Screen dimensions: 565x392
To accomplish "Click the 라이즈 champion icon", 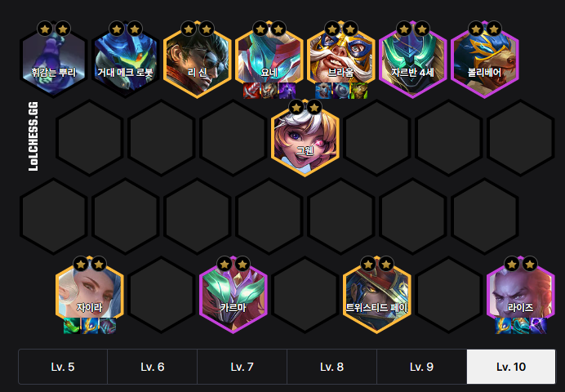I will [x=520, y=296].
